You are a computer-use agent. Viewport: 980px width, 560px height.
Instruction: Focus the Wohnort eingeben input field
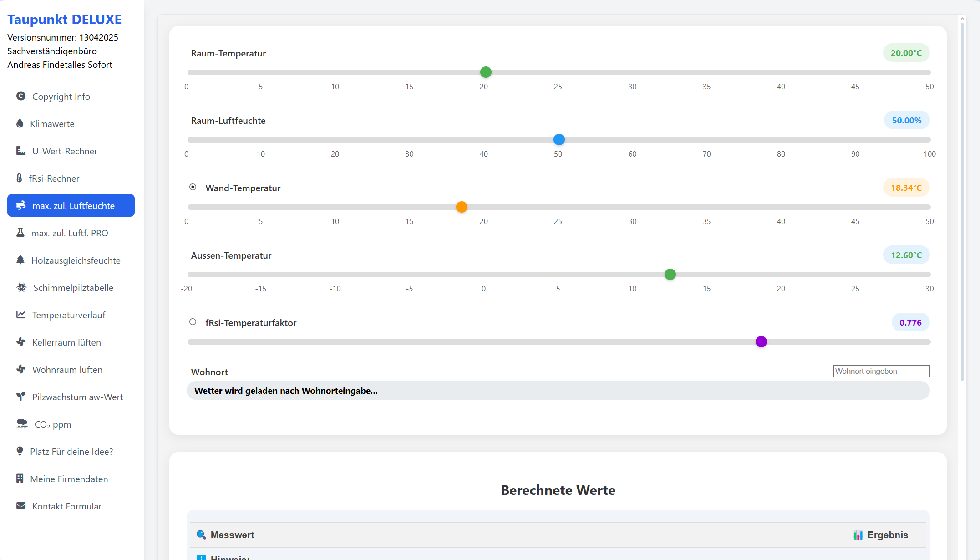tap(881, 371)
